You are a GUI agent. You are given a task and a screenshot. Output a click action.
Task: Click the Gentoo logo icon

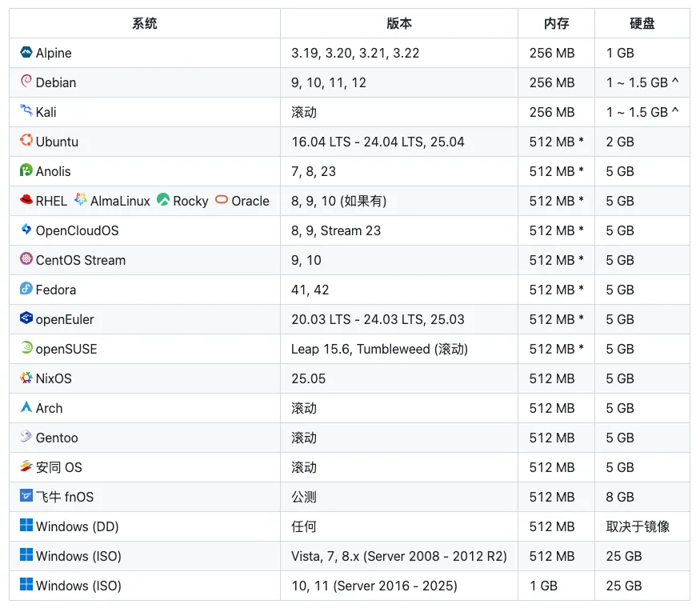point(26,436)
